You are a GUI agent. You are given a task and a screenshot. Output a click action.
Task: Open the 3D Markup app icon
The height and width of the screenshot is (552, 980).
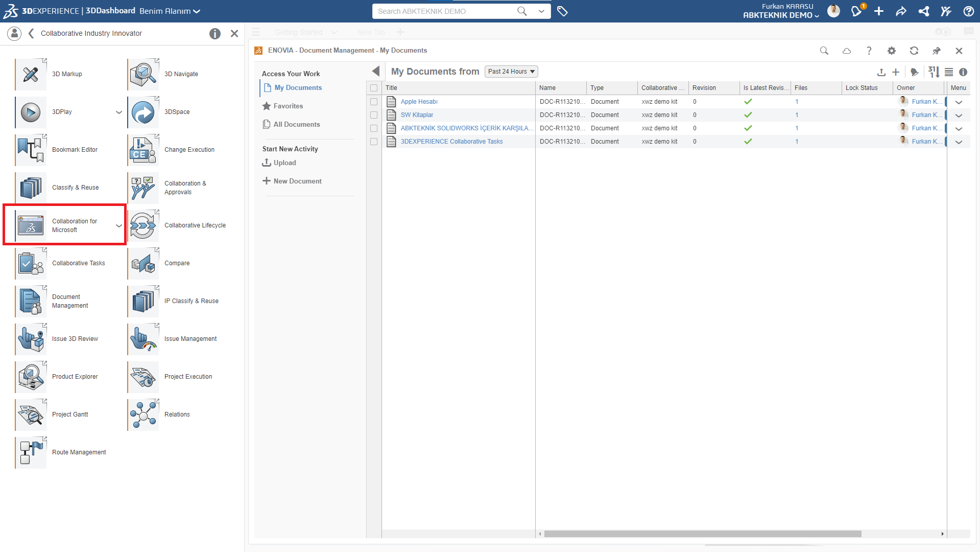tap(31, 74)
